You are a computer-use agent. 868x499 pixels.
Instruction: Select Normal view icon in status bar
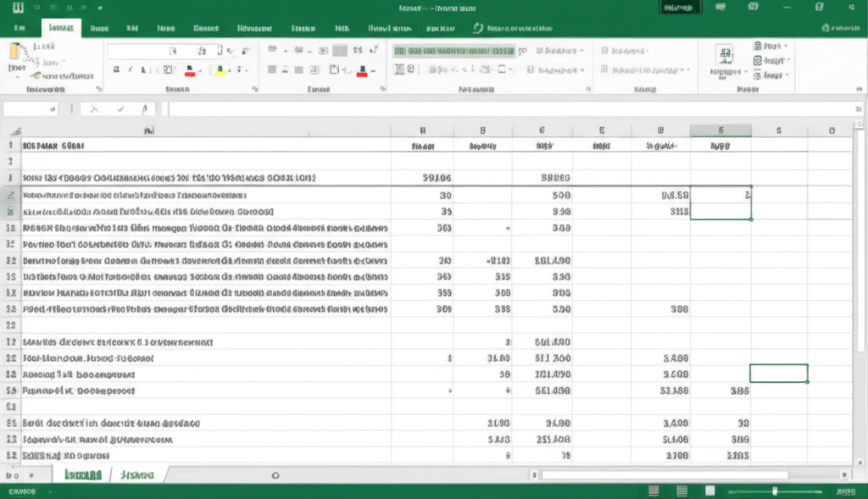click(654, 491)
